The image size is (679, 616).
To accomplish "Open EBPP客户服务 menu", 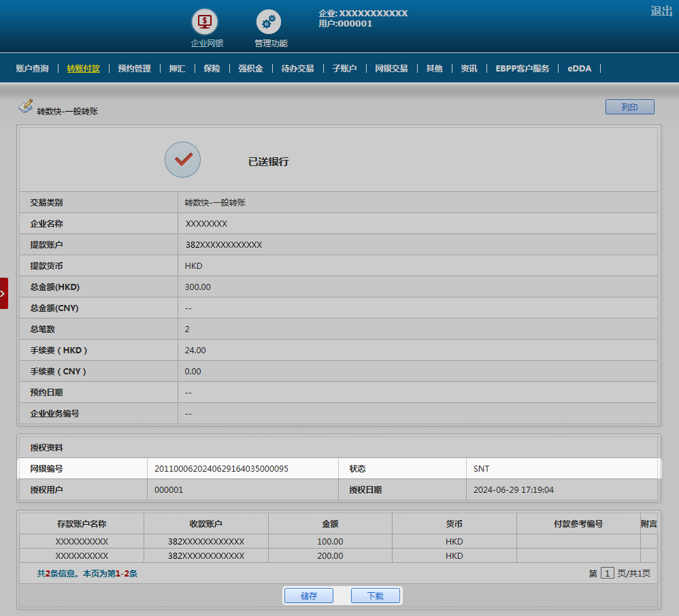I will pos(522,69).
